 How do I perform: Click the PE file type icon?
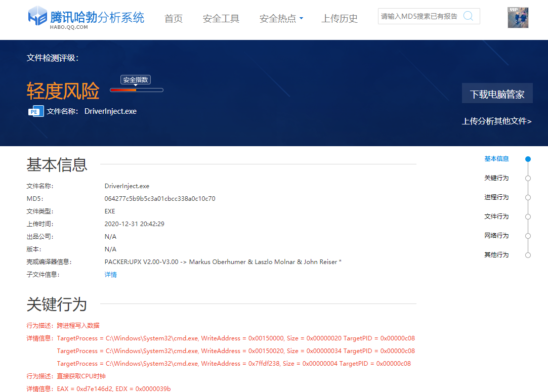point(35,111)
